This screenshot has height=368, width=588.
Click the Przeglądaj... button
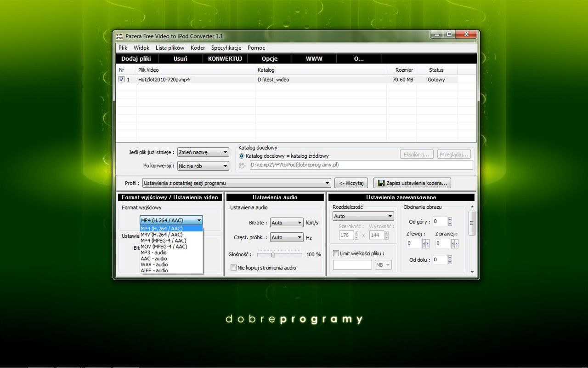coord(454,155)
